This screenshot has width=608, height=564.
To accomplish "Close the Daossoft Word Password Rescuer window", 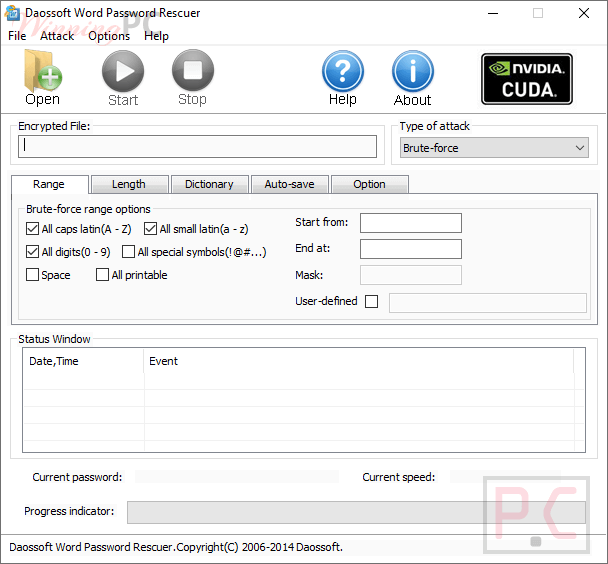I will 584,14.
